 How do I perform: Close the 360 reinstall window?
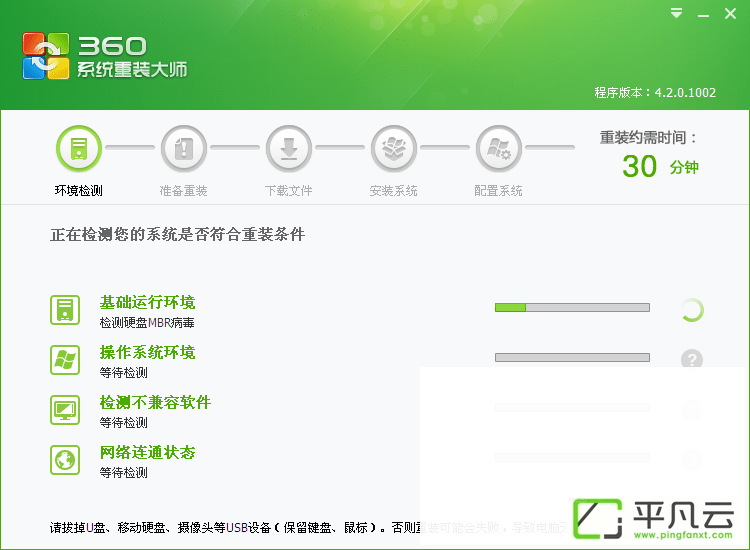pos(730,13)
